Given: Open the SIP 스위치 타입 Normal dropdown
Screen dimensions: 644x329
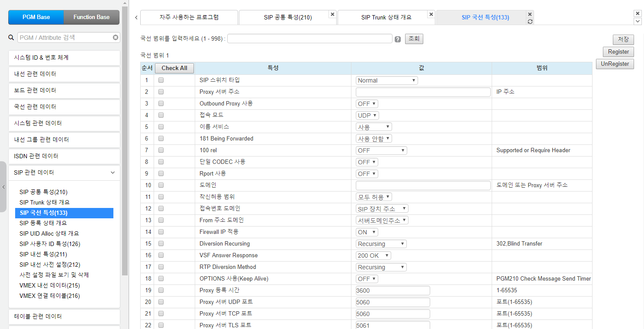Looking at the screenshot, I should tap(387, 80).
